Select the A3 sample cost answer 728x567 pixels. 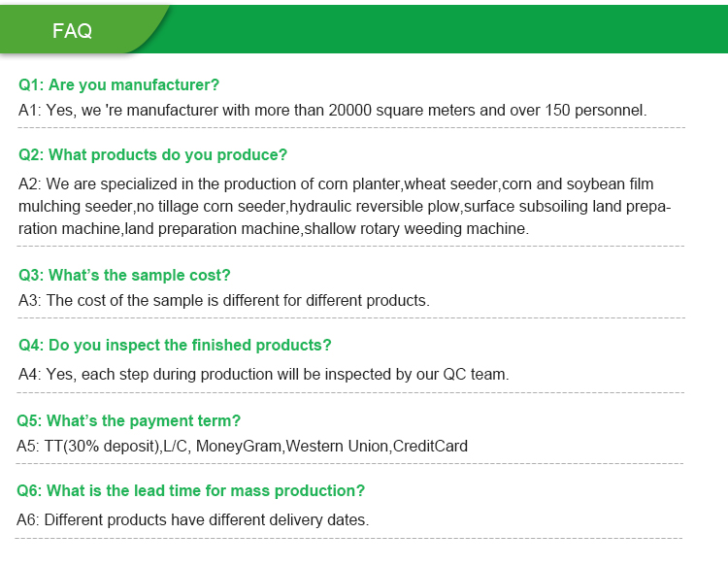coord(224,300)
